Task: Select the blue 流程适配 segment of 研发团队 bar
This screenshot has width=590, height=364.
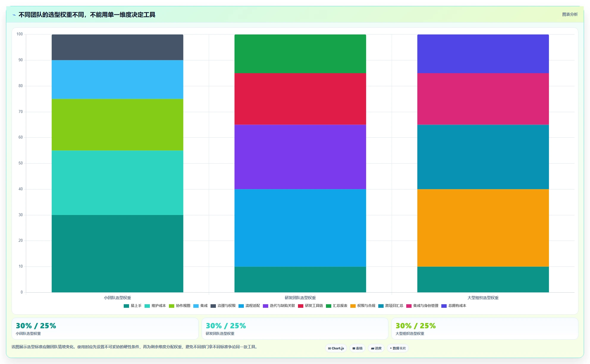Action: 300,228
